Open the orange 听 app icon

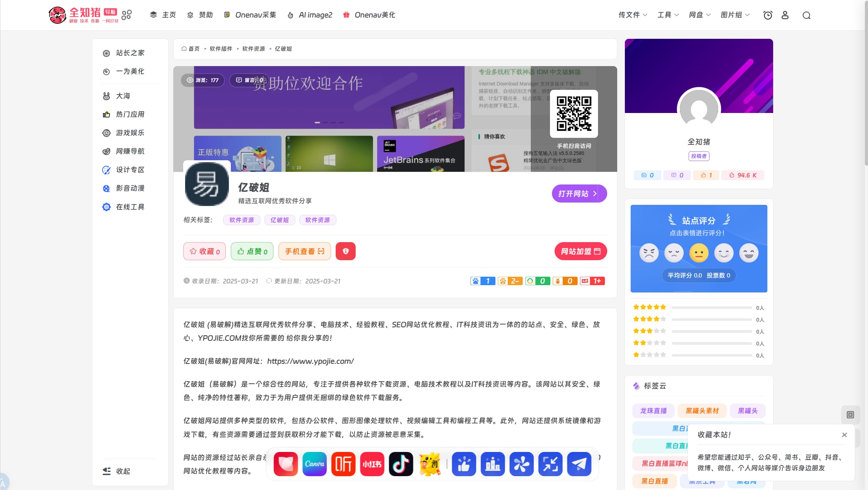coord(343,464)
